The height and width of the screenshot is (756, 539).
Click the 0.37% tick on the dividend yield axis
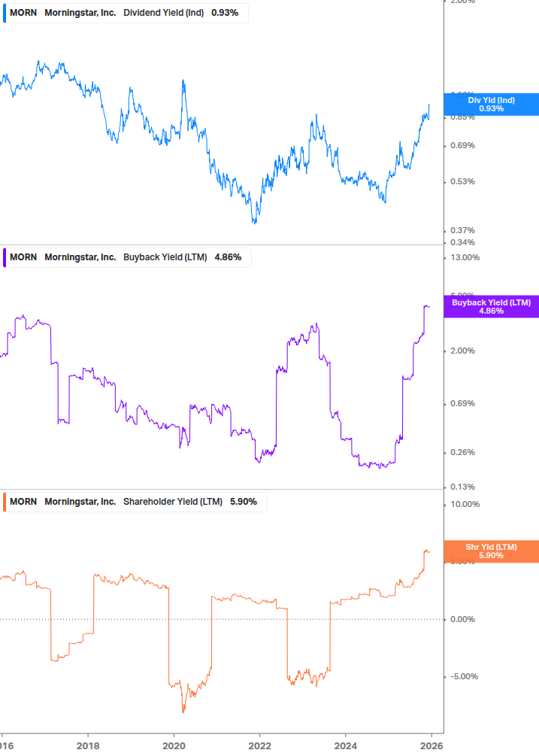tap(462, 230)
